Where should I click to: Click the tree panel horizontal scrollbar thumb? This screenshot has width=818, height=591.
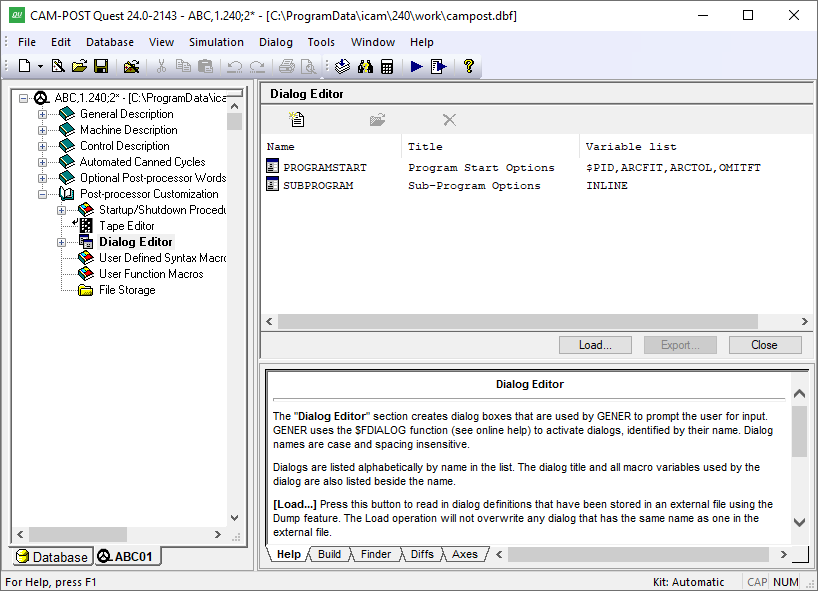[78, 534]
